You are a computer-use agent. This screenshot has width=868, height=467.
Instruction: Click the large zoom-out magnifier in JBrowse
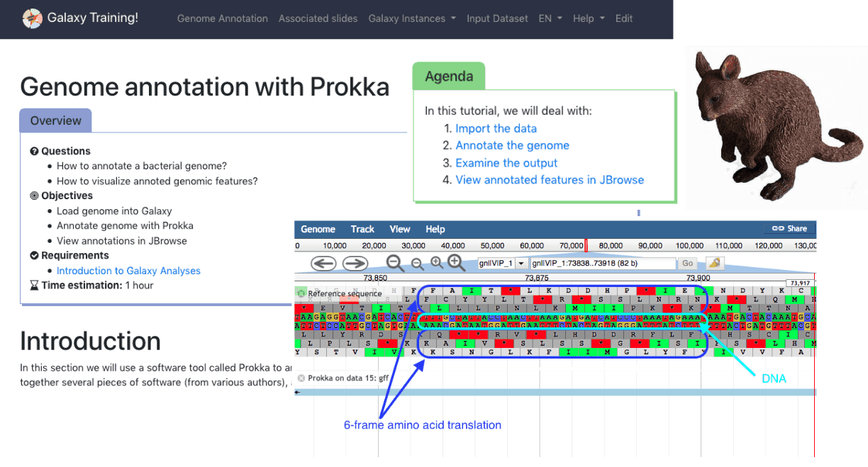coord(395,264)
